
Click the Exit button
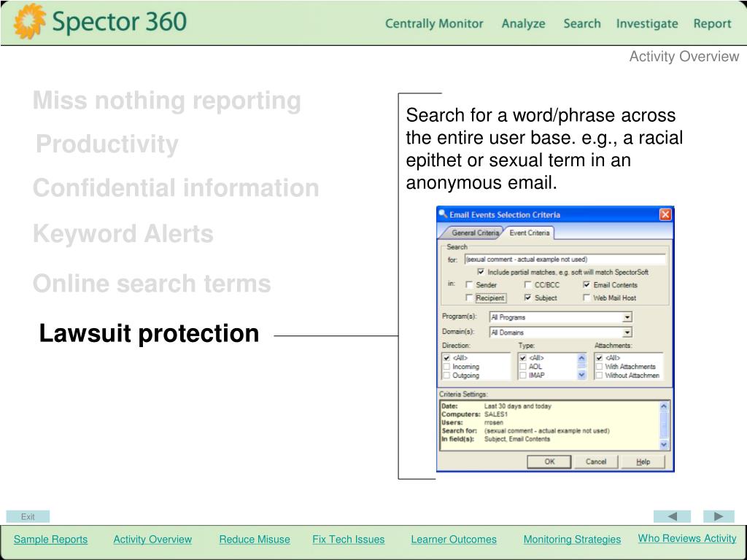(28, 516)
